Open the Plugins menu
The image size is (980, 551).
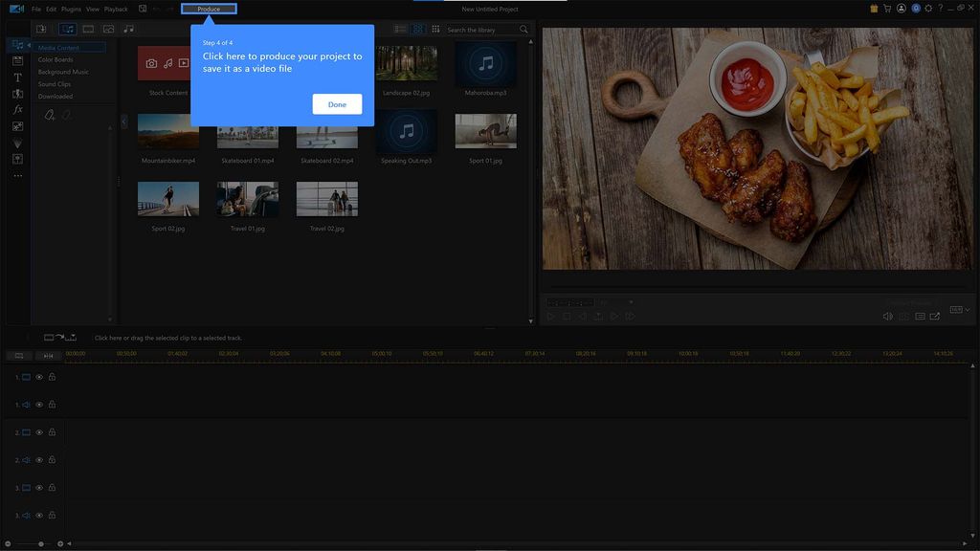pyautogui.click(x=70, y=9)
